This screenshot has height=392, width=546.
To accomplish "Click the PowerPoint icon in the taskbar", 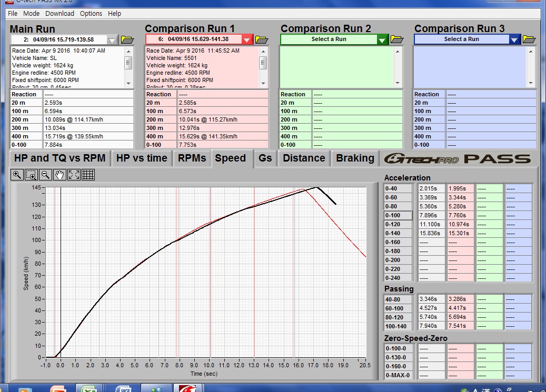I will pos(58,388).
